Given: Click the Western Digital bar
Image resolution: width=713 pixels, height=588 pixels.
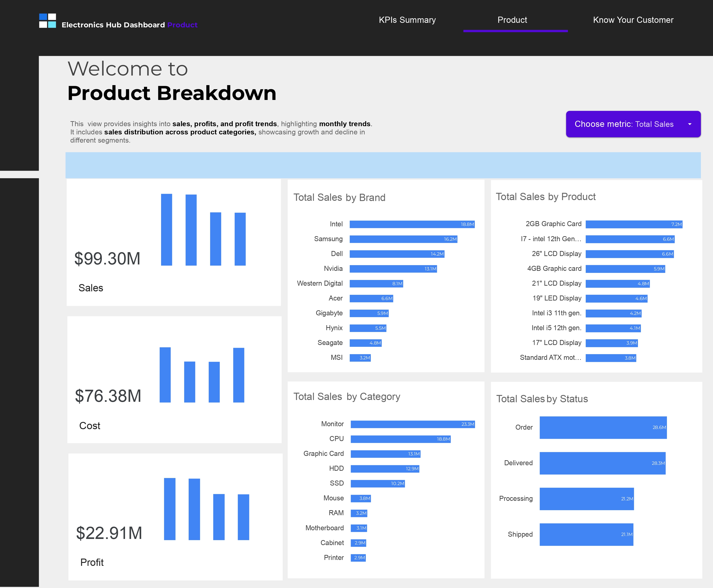Looking at the screenshot, I should click(376, 283).
